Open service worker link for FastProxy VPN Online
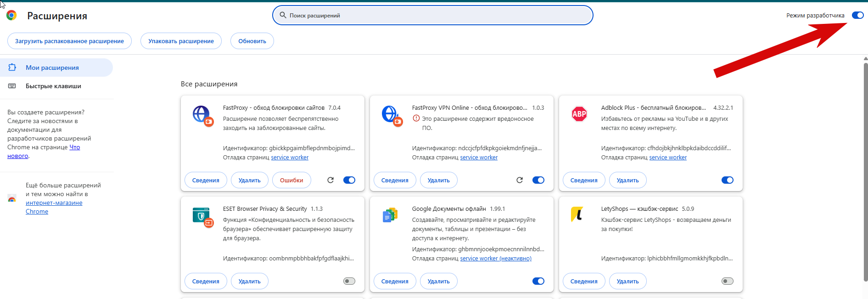 (479, 157)
